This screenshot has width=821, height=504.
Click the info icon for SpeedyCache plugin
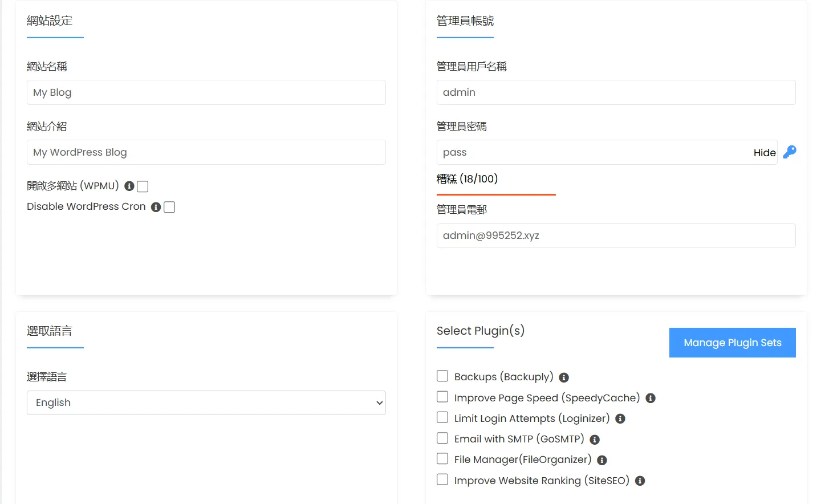650,398
